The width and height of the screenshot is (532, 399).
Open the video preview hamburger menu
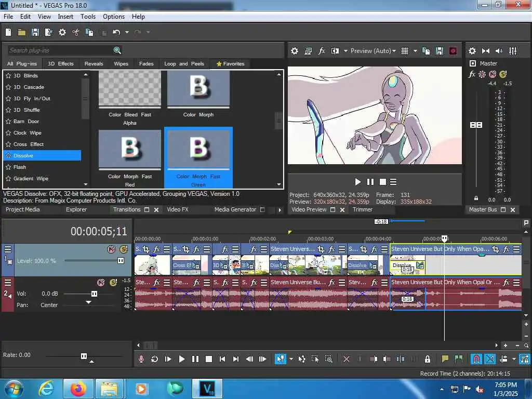(393, 182)
